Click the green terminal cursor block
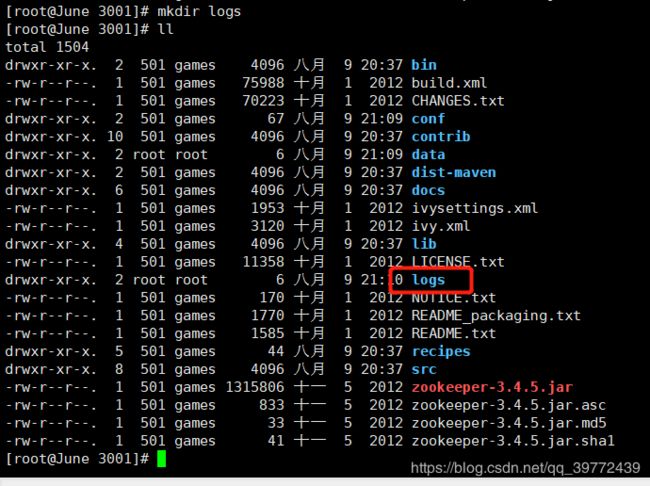This screenshot has width=650, height=486. tap(162, 459)
